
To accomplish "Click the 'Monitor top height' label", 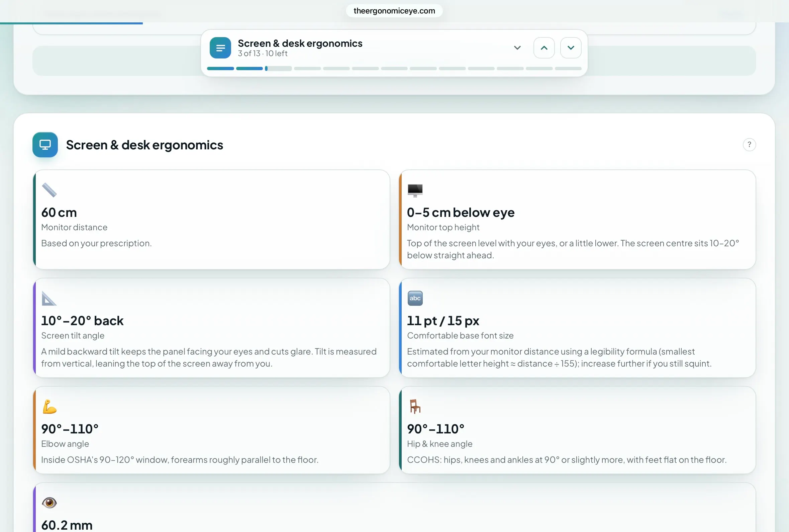I will pyautogui.click(x=443, y=227).
